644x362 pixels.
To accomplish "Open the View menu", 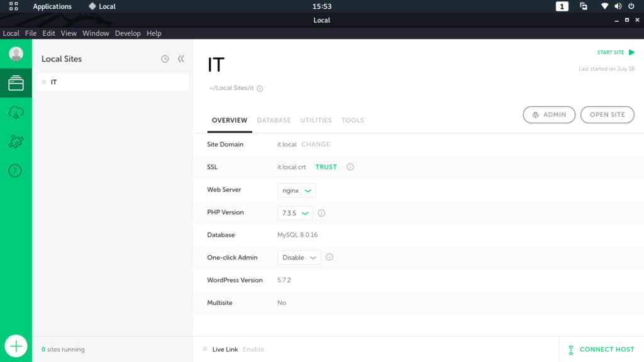I will click(x=69, y=33).
